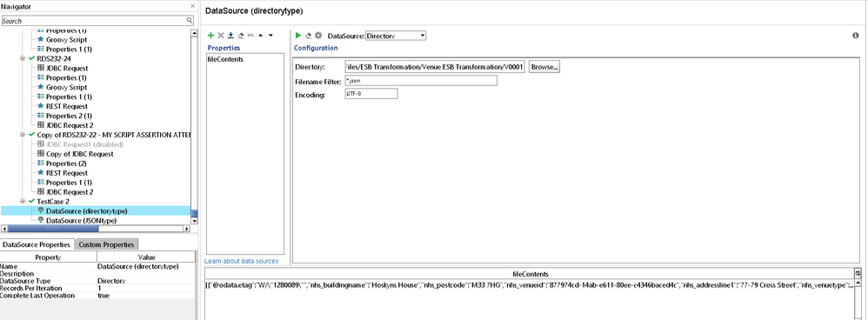Click the Encoding field
The width and height of the screenshot is (868, 320).
[371, 94]
